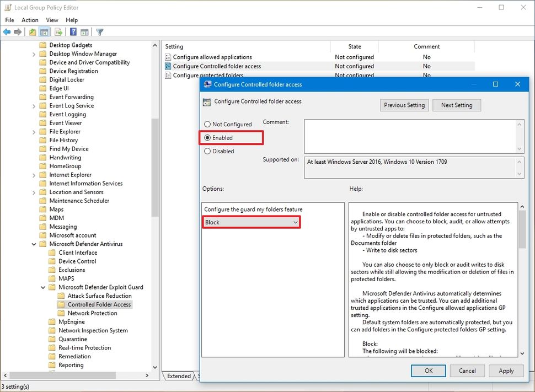This screenshot has width=535, height=392.
Task: Click the Export List toolbar icon
Action: pyautogui.click(x=58, y=31)
